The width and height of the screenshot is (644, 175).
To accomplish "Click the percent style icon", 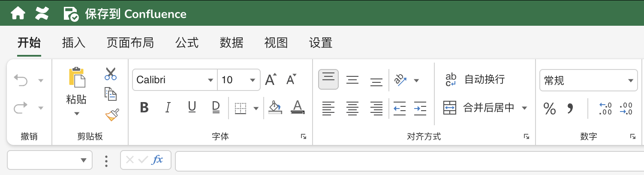I will pyautogui.click(x=549, y=109).
